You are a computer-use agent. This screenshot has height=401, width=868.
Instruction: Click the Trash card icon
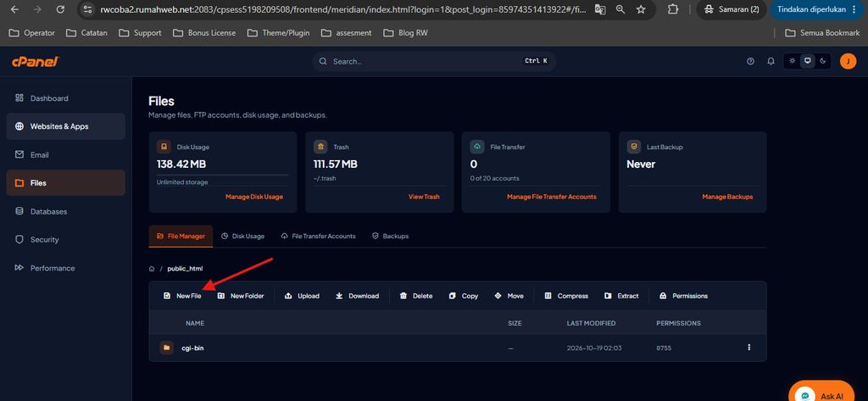coord(320,147)
